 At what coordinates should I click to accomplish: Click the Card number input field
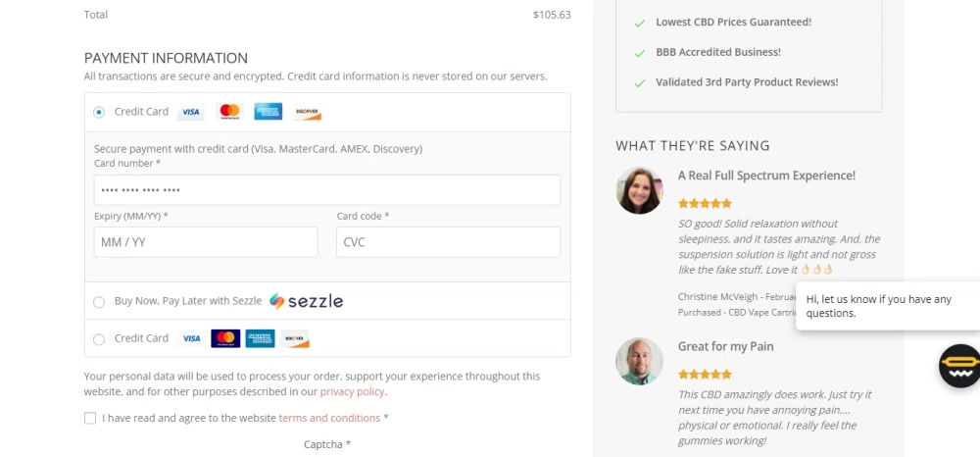(x=327, y=190)
